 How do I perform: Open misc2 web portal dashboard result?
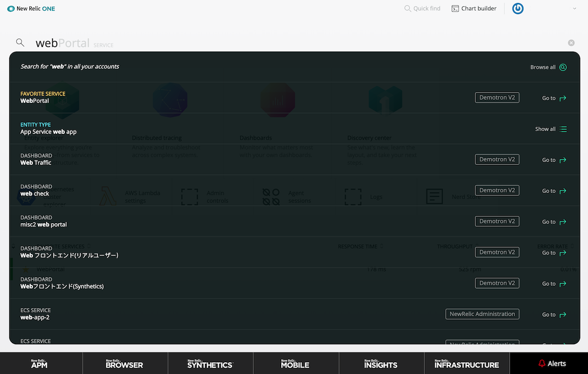pyautogui.click(x=294, y=221)
